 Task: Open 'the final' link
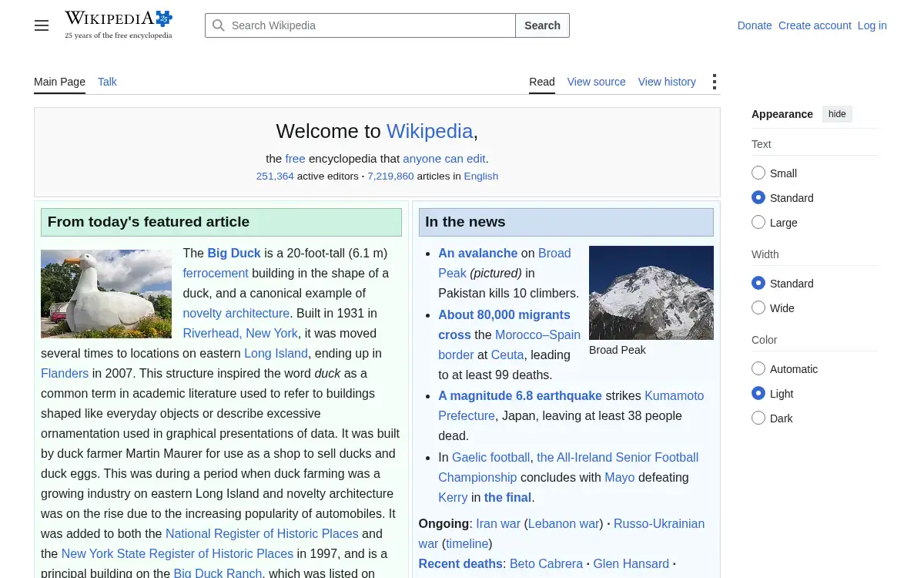(507, 497)
